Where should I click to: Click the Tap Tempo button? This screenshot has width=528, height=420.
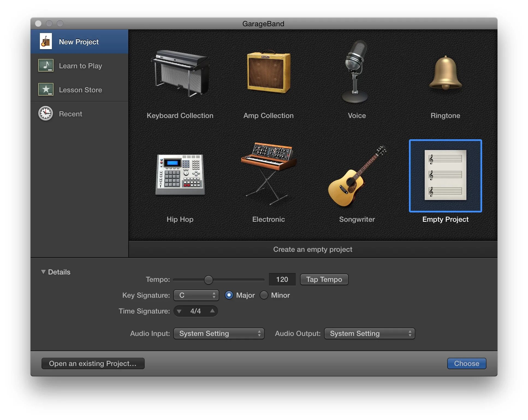(x=324, y=279)
